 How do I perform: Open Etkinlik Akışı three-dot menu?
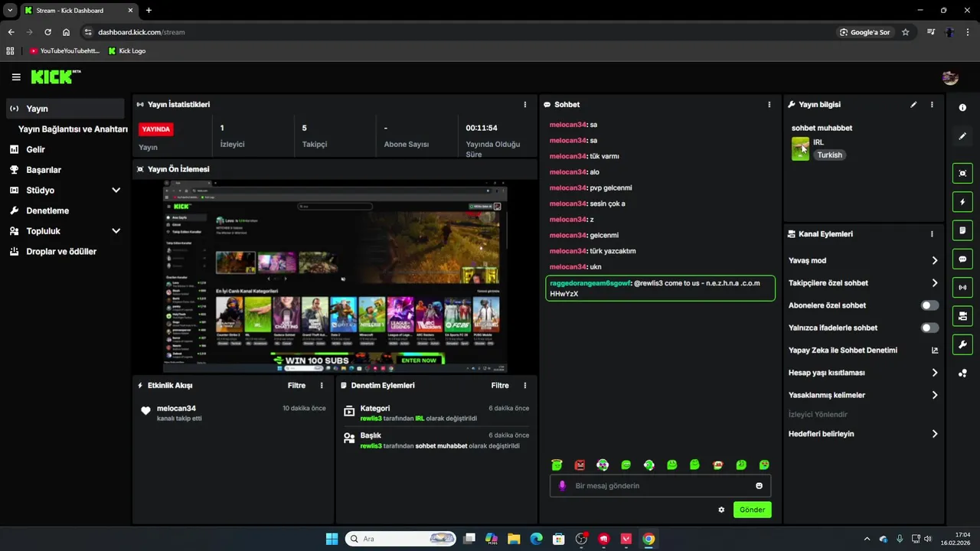click(322, 386)
